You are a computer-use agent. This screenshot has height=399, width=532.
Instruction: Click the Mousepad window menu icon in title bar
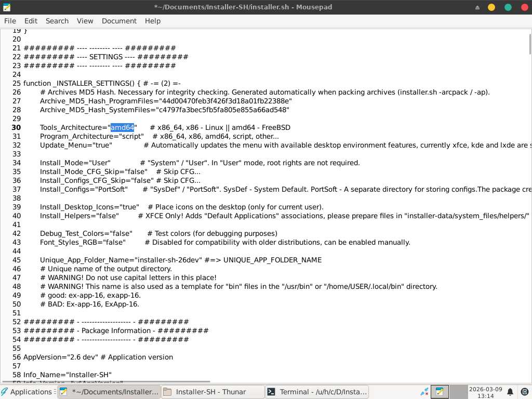coord(6,7)
